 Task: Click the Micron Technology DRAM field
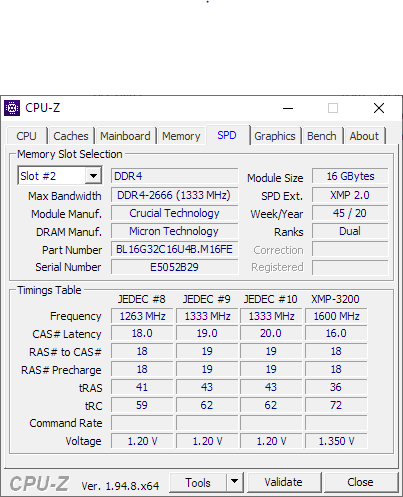pyautogui.click(x=175, y=231)
